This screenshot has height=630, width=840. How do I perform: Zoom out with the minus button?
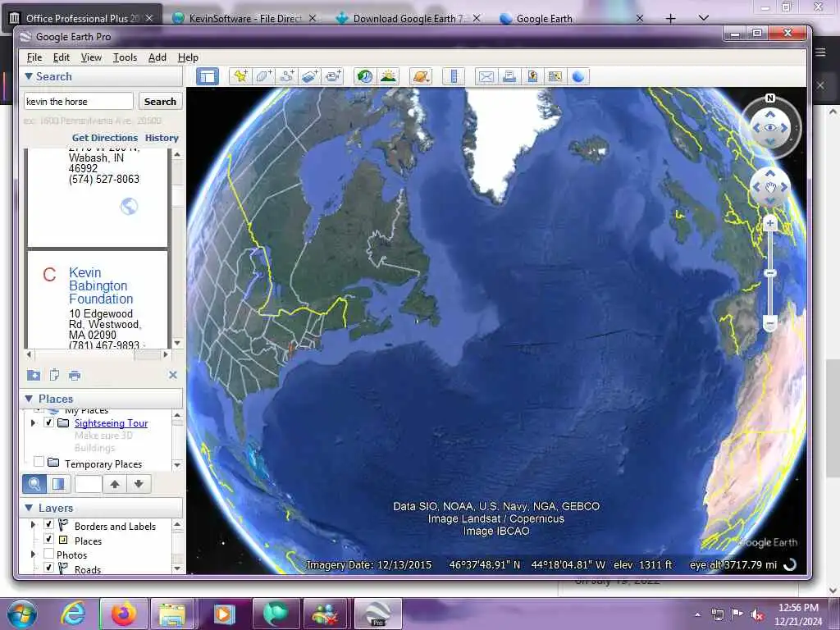click(x=769, y=324)
